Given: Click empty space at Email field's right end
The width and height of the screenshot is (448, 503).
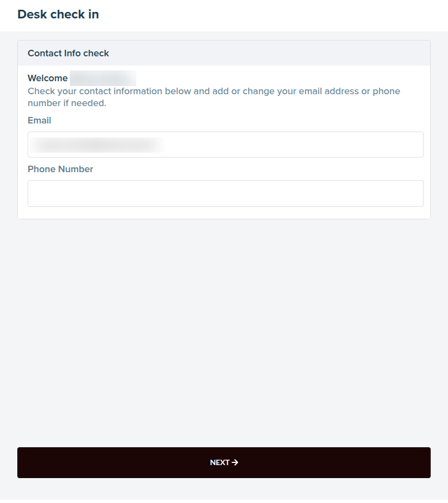Looking at the screenshot, I should (400, 145).
